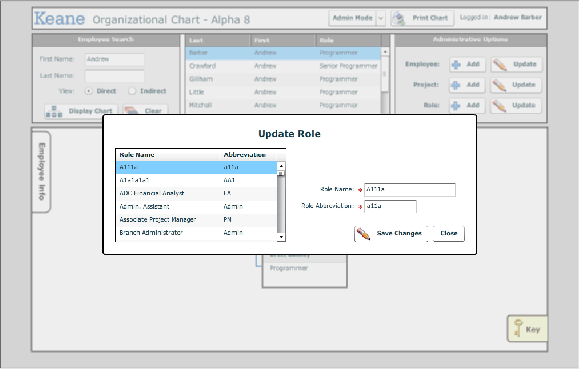Select the Crawford Andrew employee row
The height and width of the screenshot is (369, 580).
pyautogui.click(x=283, y=66)
